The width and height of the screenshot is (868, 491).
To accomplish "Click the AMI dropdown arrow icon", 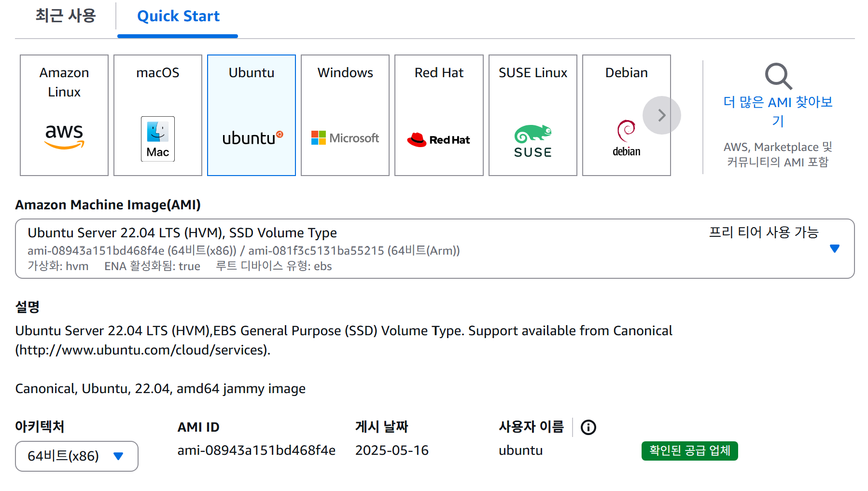I will (x=835, y=248).
